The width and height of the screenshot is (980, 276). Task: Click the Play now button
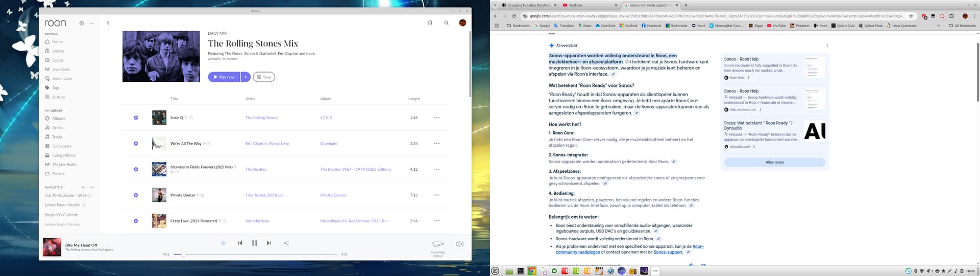pos(224,77)
